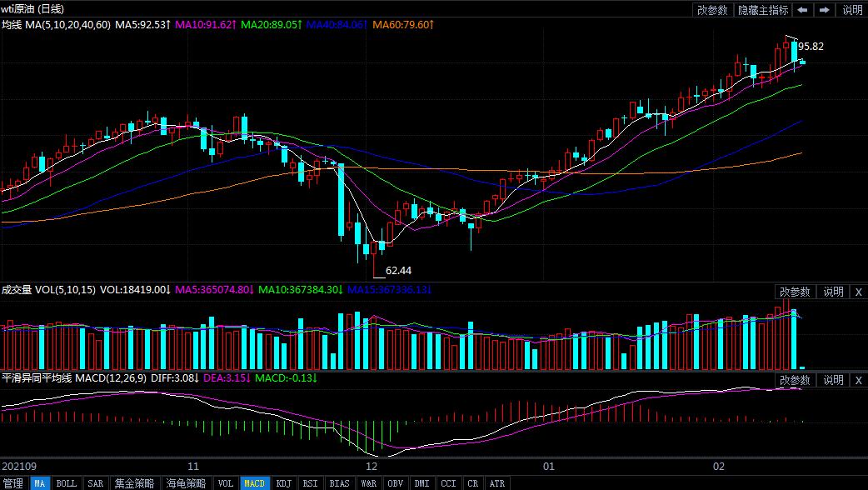868x490 pixels.
Task: Open 改参数 for the volume panel
Action: tap(795, 292)
